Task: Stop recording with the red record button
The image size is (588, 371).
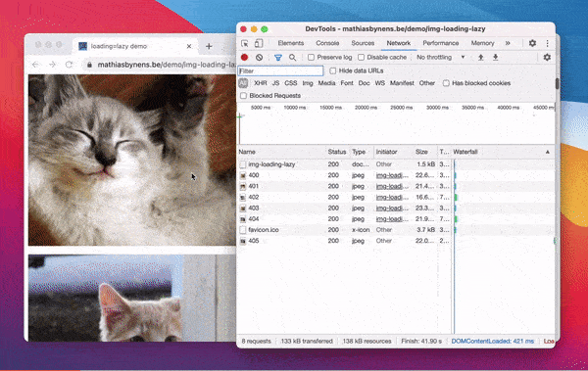Action: [x=244, y=58]
